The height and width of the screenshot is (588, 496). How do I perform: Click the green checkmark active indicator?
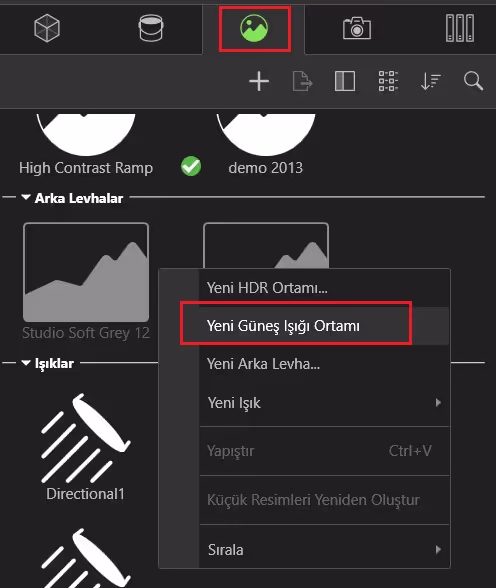[191, 166]
